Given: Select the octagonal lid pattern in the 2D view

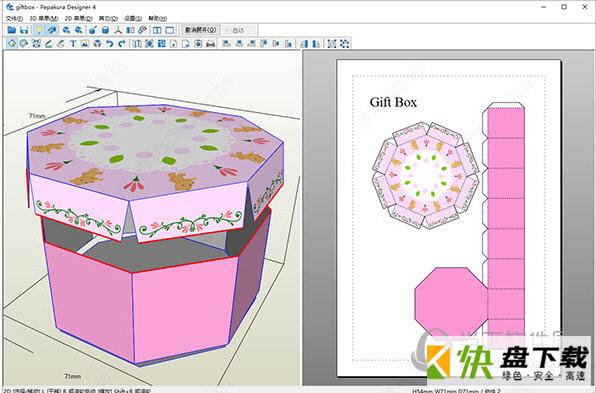Looking at the screenshot, I should click(x=425, y=175).
